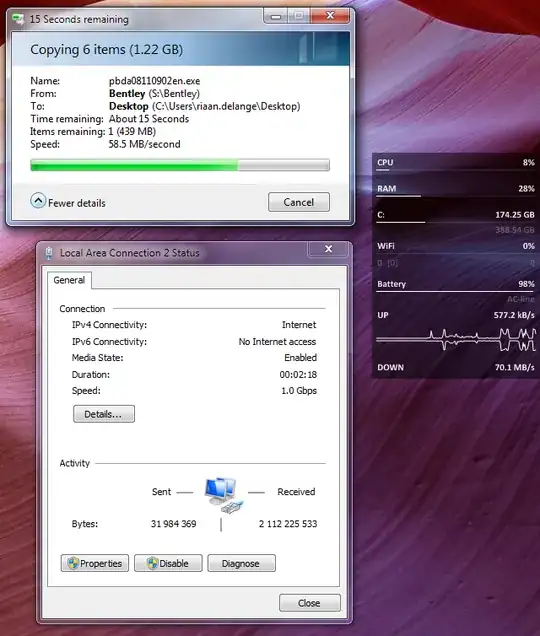Click the Duration 00:02:18 value
Viewport: 540px width, 636px height.
pos(298,375)
